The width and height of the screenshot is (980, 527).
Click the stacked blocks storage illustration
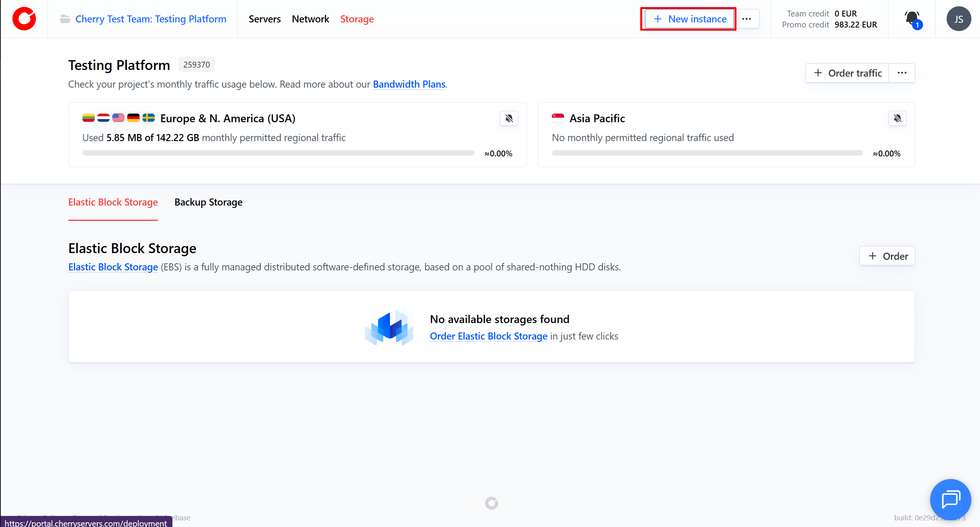click(389, 327)
